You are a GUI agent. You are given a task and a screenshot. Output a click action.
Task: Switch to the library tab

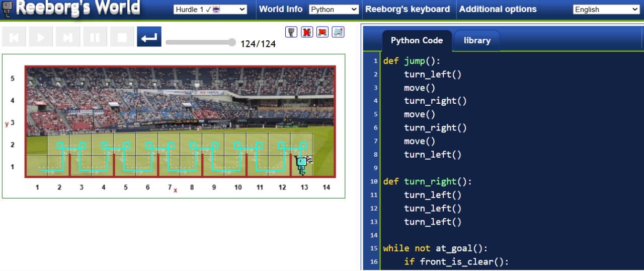[477, 41]
